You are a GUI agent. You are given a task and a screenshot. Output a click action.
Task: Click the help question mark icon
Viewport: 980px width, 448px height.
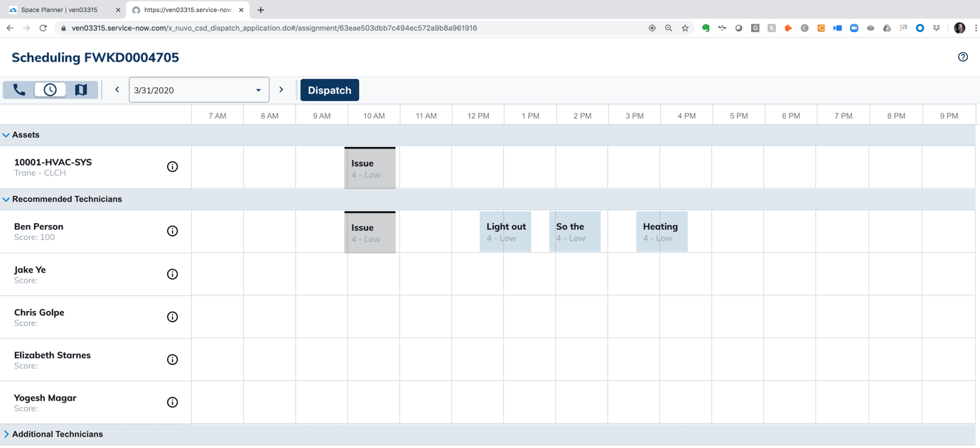tap(962, 58)
